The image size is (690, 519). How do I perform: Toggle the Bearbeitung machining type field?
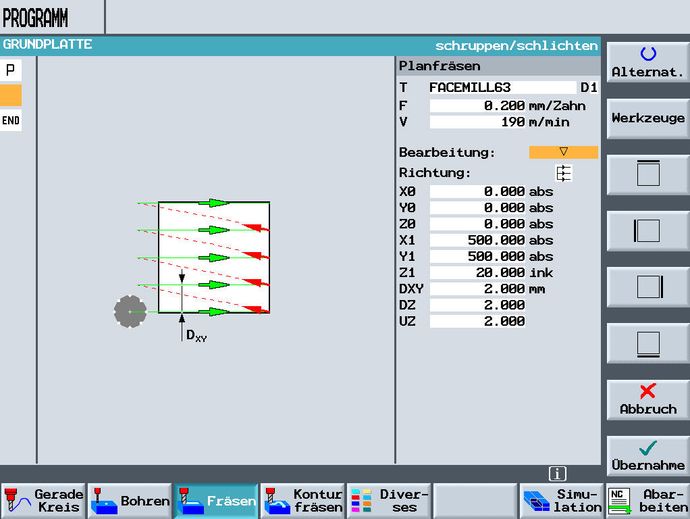[563, 152]
